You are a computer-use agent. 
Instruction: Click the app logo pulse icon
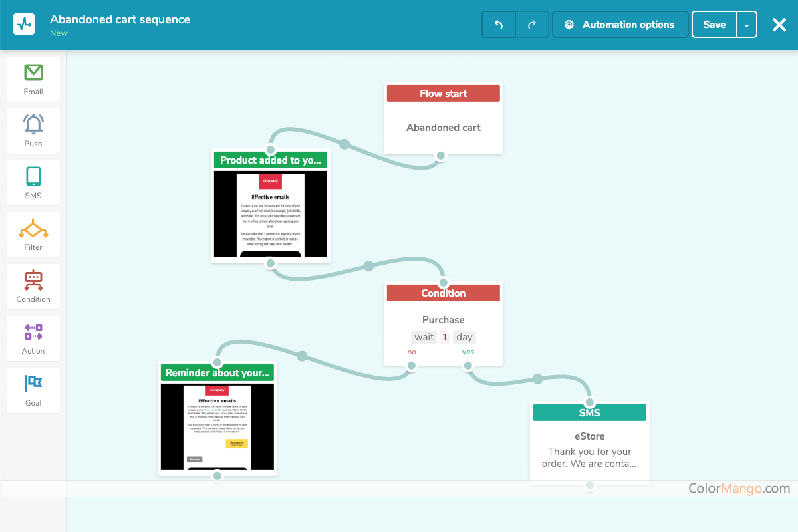[24, 25]
